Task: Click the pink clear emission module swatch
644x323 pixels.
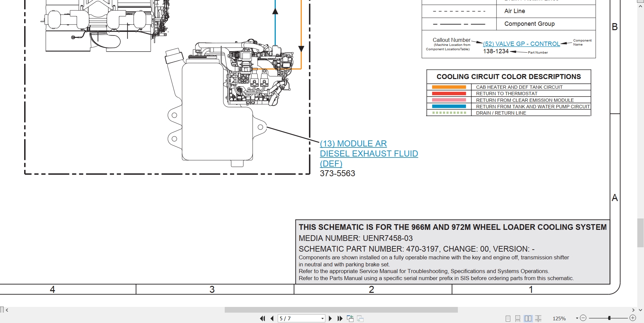Action: pos(449,100)
